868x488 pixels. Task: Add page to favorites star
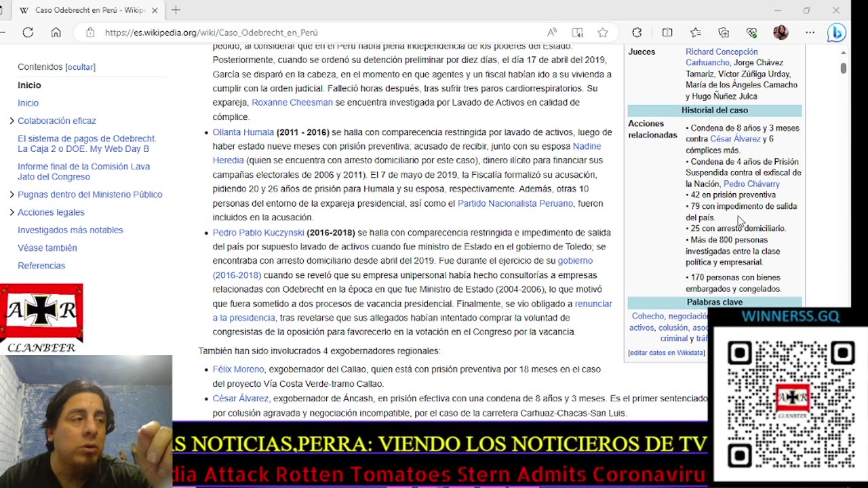pos(603,32)
